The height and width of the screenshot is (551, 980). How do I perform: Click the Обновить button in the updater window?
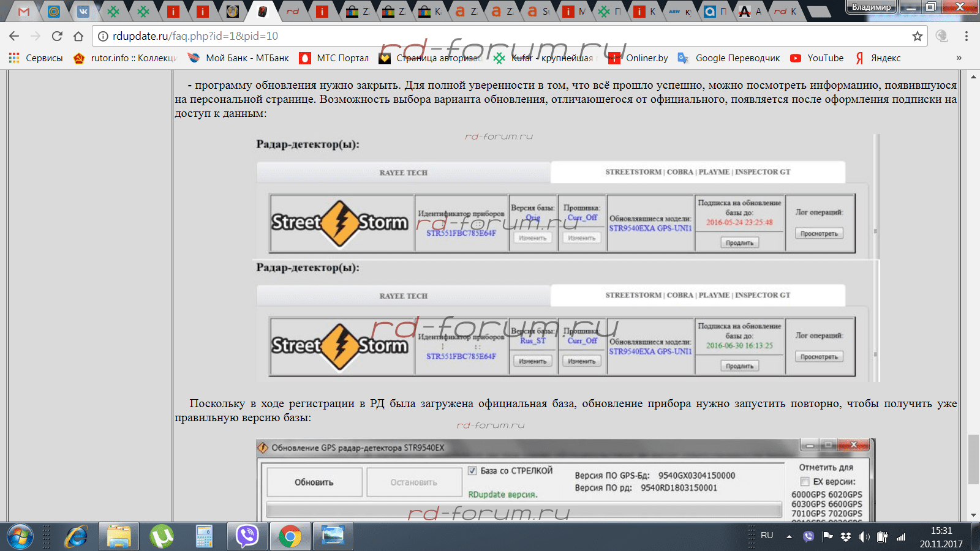tap(314, 482)
